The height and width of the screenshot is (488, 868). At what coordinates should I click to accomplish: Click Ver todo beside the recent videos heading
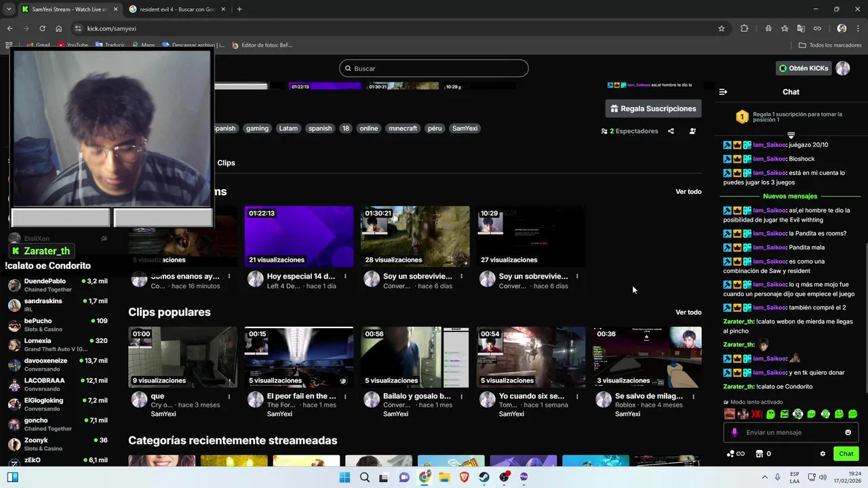688,192
